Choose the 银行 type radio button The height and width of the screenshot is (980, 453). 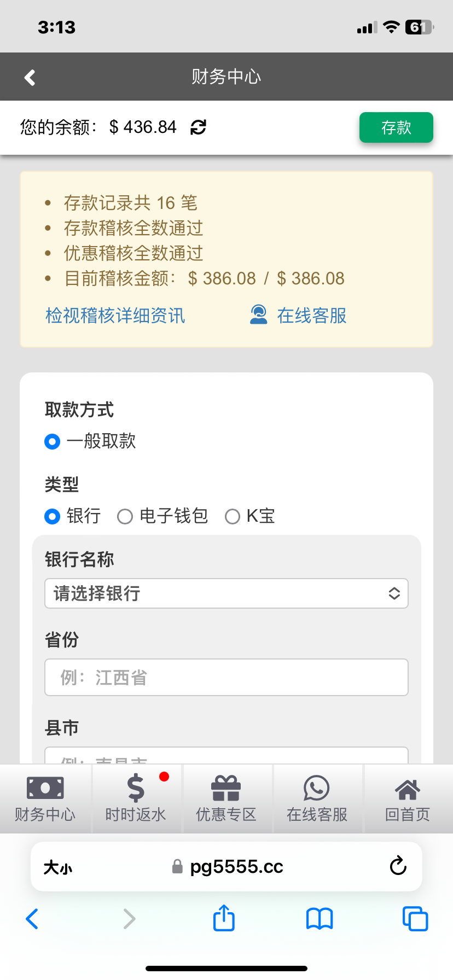pos(53,516)
